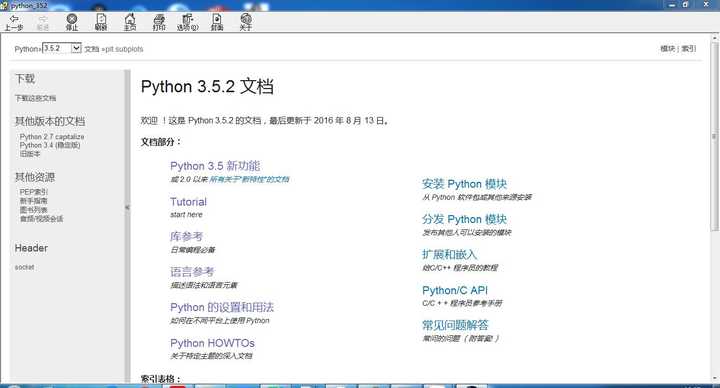
Task: Open the Python HOWTOs link
Action: [x=212, y=343]
